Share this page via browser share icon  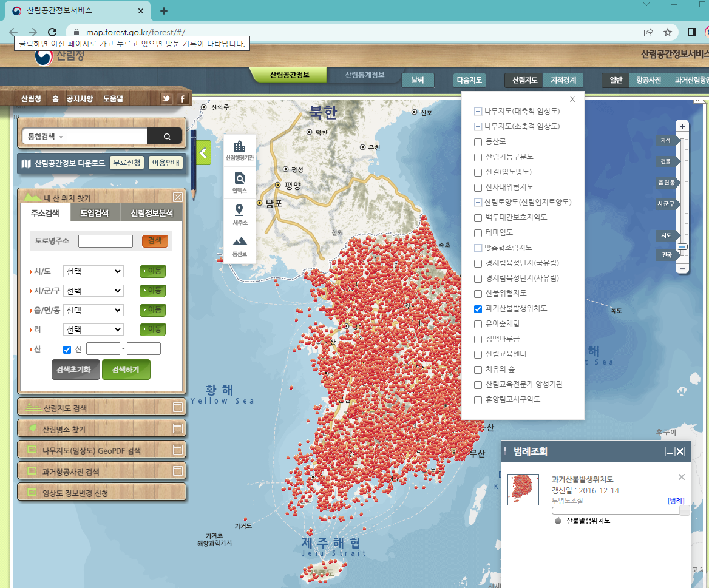pyautogui.click(x=648, y=32)
